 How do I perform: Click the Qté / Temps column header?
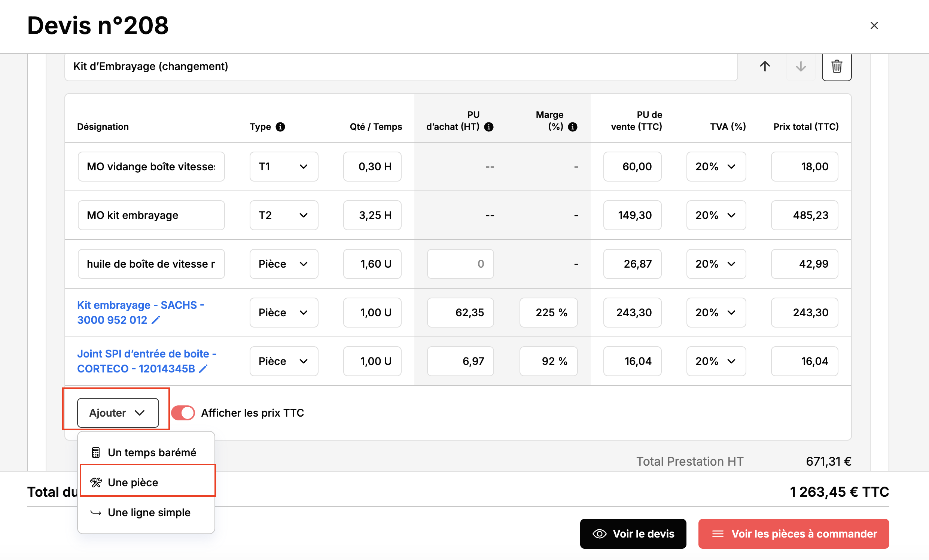tap(376, 127)
